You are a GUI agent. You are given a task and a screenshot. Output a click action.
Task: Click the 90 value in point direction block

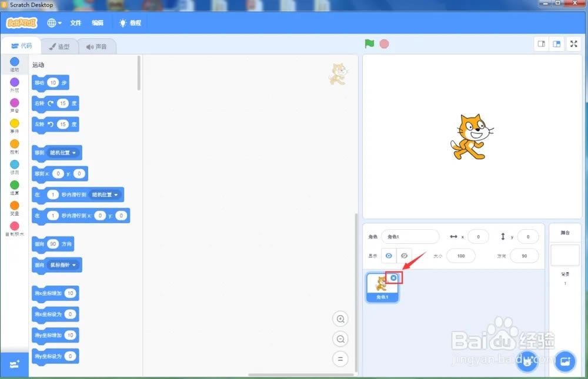tap(53, 244)
